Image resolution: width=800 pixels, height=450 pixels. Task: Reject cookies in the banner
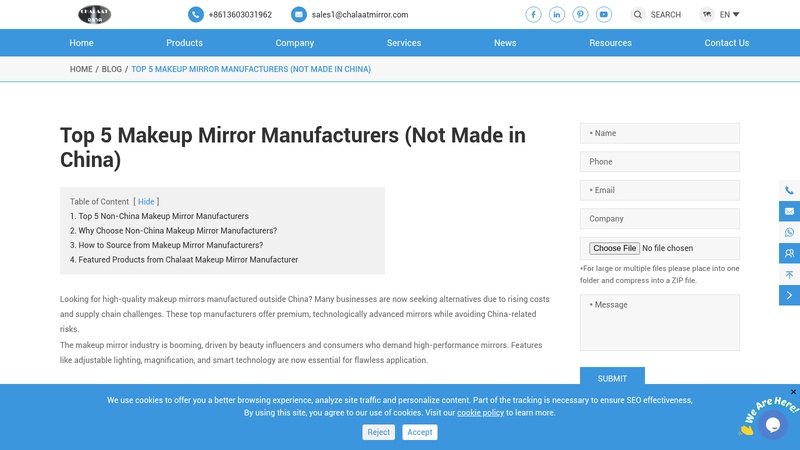tap(379, 432)
